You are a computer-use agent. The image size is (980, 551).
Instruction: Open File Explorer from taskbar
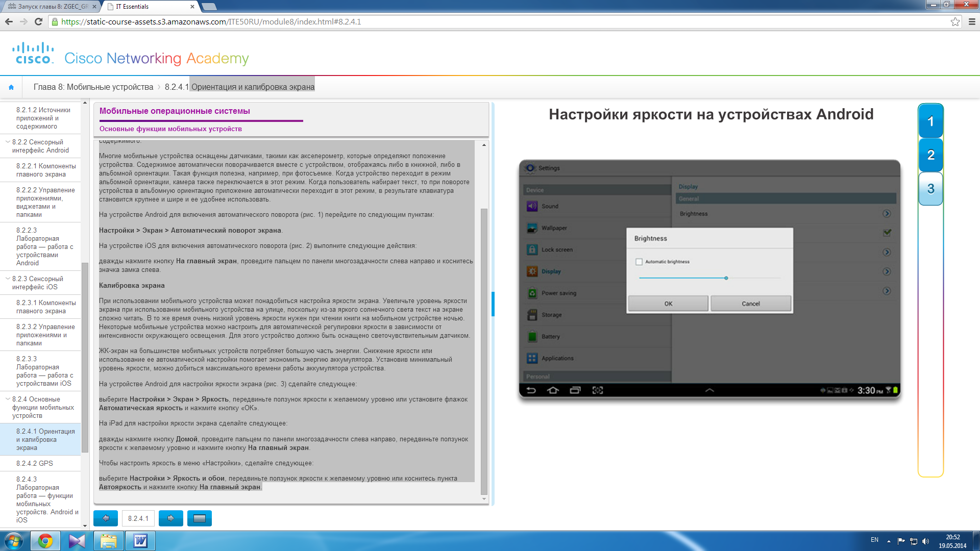(109, 541)
